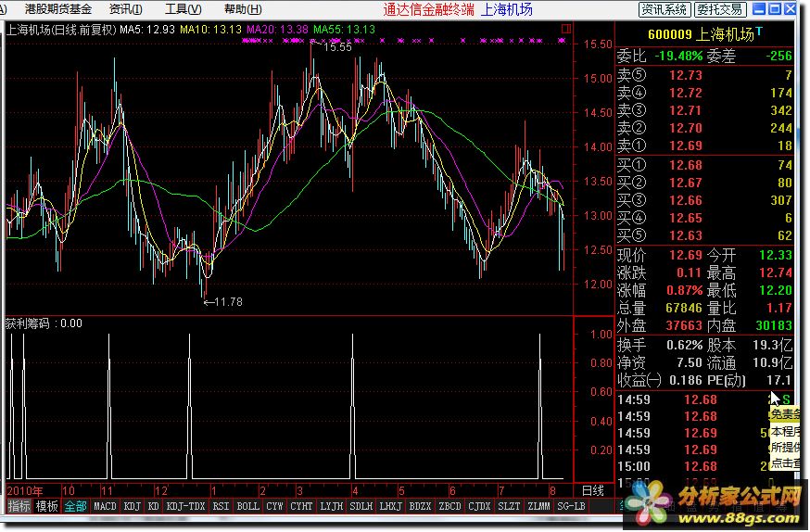The height and width of the screenshot is (532, 810).
Task: Select the BOLL indicator tab
Action: [248, 506]
